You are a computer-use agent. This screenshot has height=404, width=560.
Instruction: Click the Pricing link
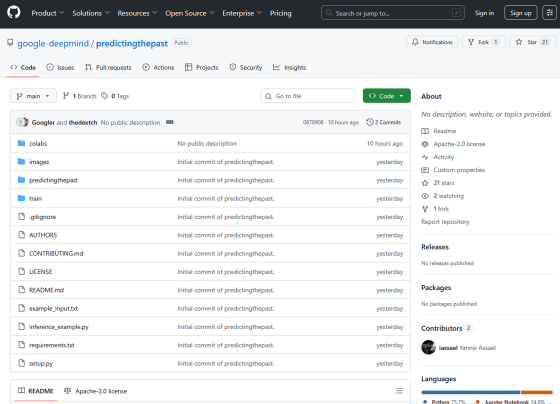point(280,13)
